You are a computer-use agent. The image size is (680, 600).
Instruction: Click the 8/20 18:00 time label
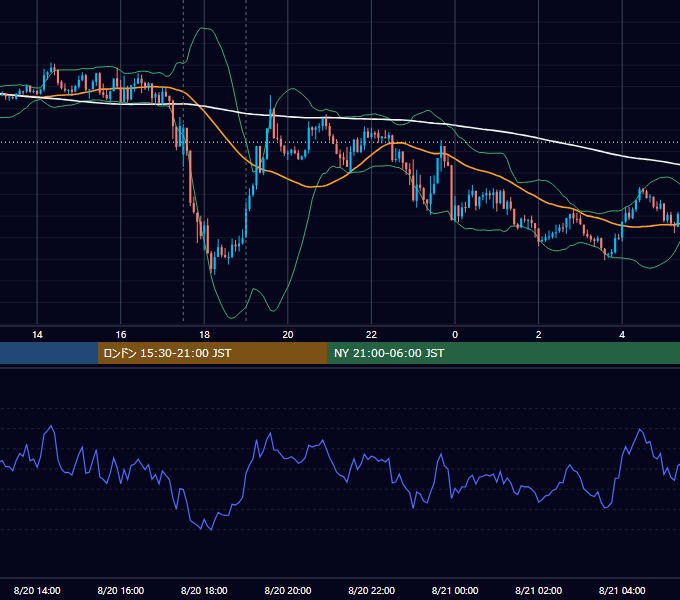click(204, 590)
